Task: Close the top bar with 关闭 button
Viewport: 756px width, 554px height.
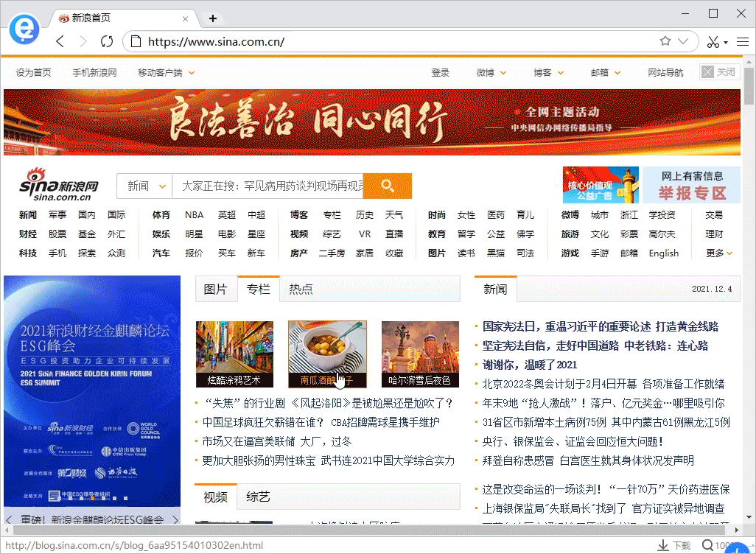Action: pyautogui.click(x=719, y=72)
